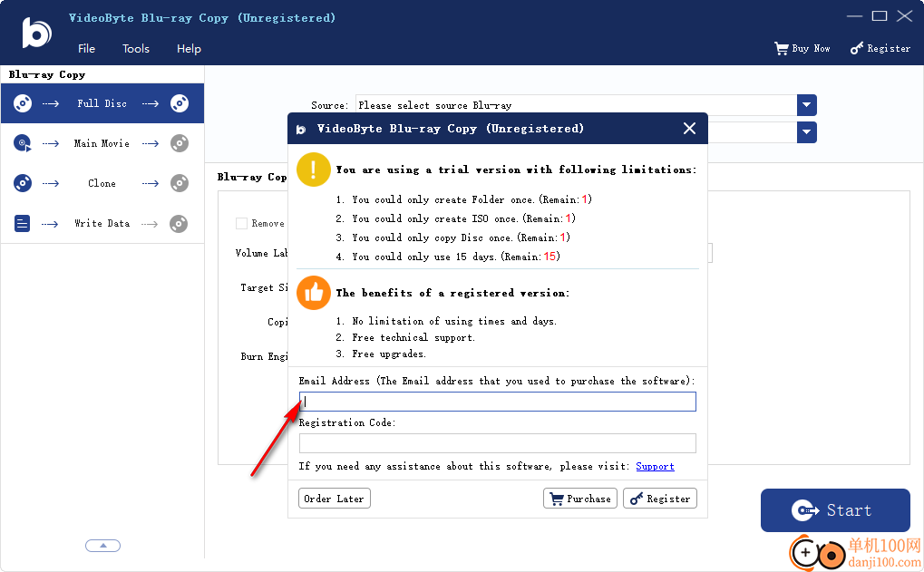
Task: Click 'Free technical support' line
Action: (x=404, y=337)
